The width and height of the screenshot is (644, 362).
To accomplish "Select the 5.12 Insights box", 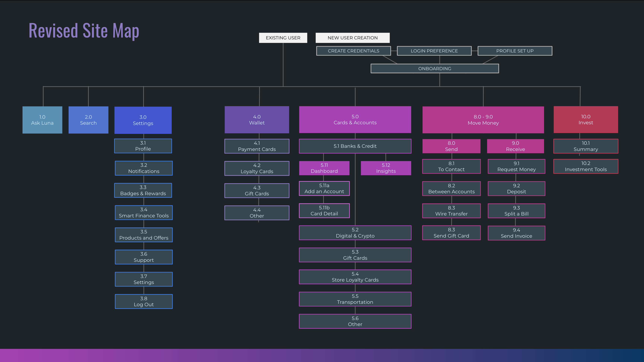I will click(x=386, y=168).
